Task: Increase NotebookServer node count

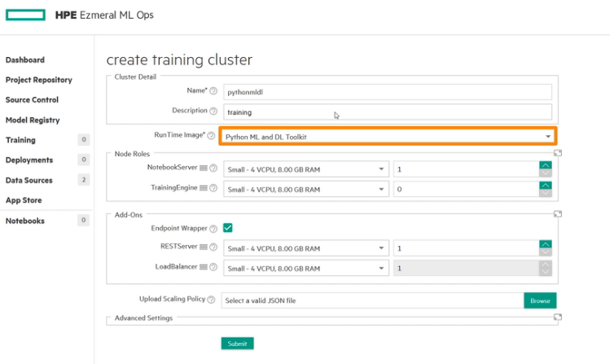Action: (545, 165)
